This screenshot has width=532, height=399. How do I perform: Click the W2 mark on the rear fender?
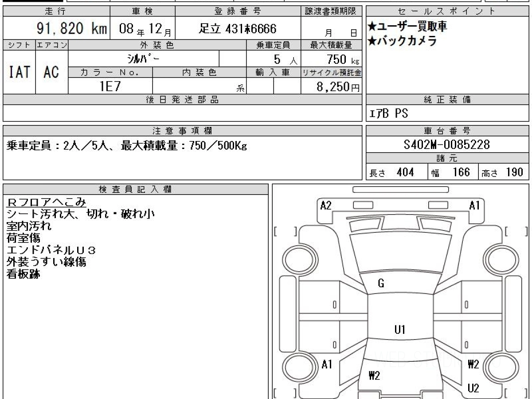(x=473, y=364)
